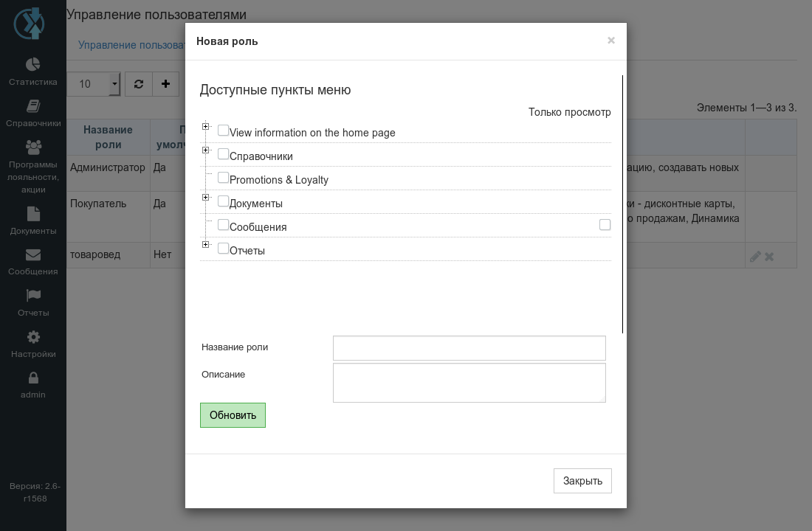Click the dialog's vertical scrollbar
This screenshot has width=812, height=531.
tap(622, 204)
